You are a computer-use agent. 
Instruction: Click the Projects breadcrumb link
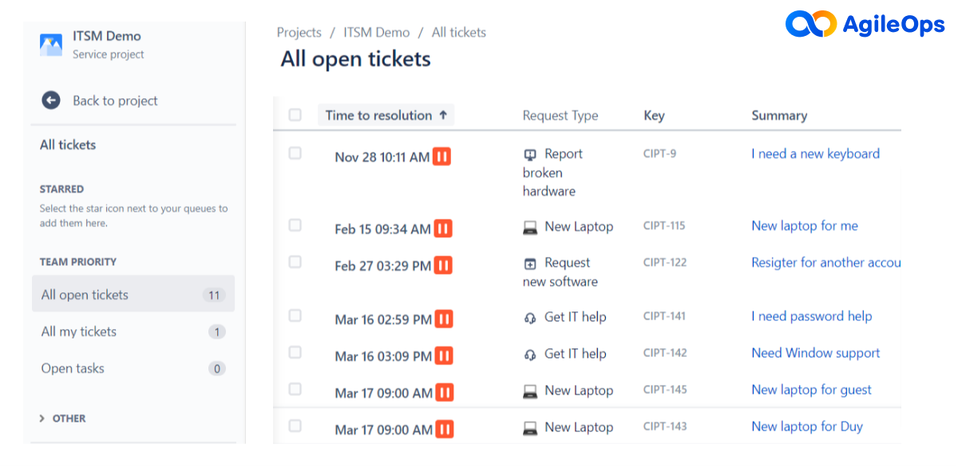(x=299, y=32)
